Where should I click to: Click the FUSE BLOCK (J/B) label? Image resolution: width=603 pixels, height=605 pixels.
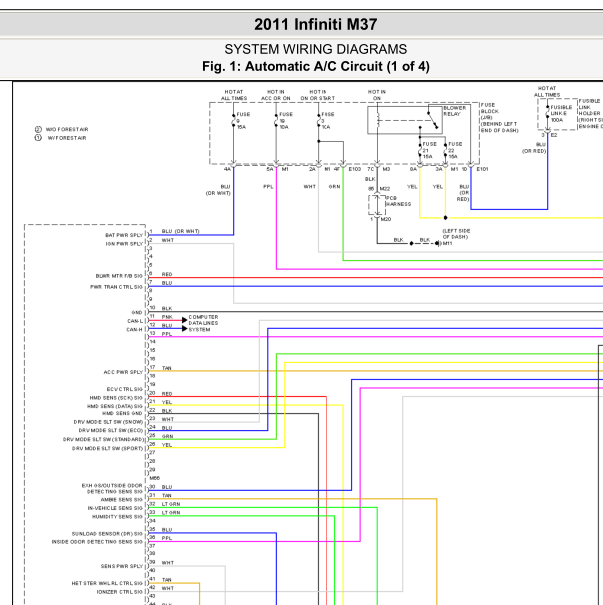(499, 118)
